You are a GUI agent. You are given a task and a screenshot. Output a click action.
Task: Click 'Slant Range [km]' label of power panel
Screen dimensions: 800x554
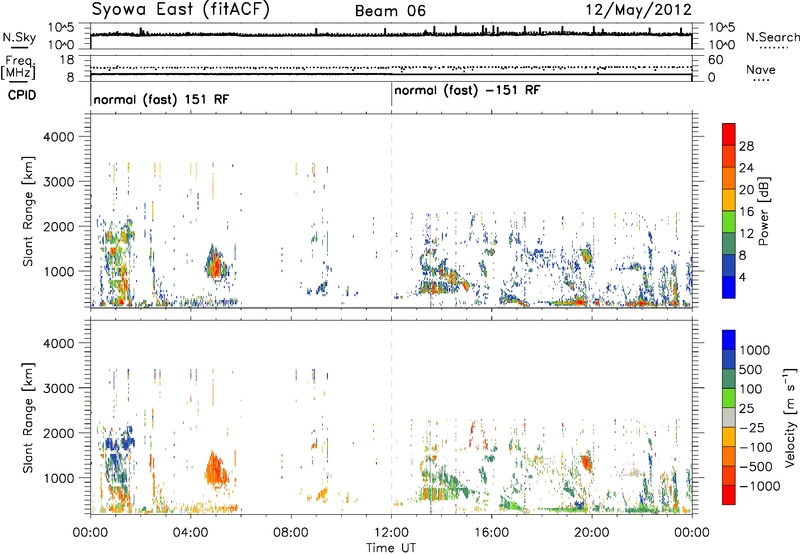point(28,211)
